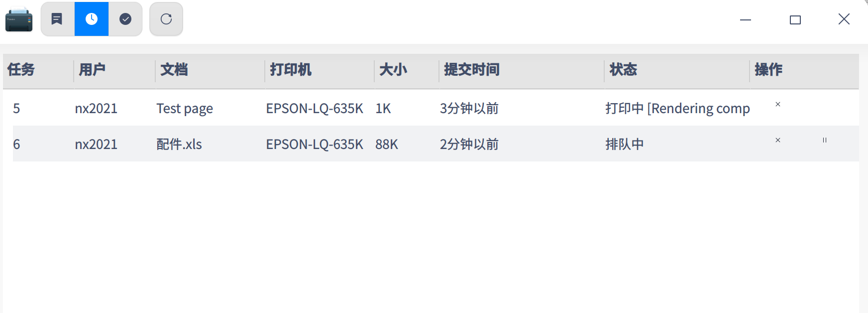Select the Test page job row
The width and height of the screenshot is (868, 313).
(185, 108)
